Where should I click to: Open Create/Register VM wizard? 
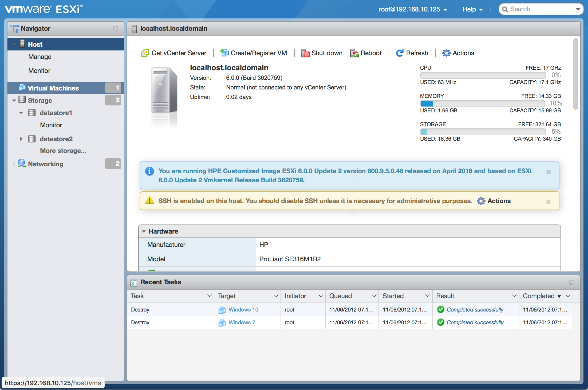[x=254, y=53]
